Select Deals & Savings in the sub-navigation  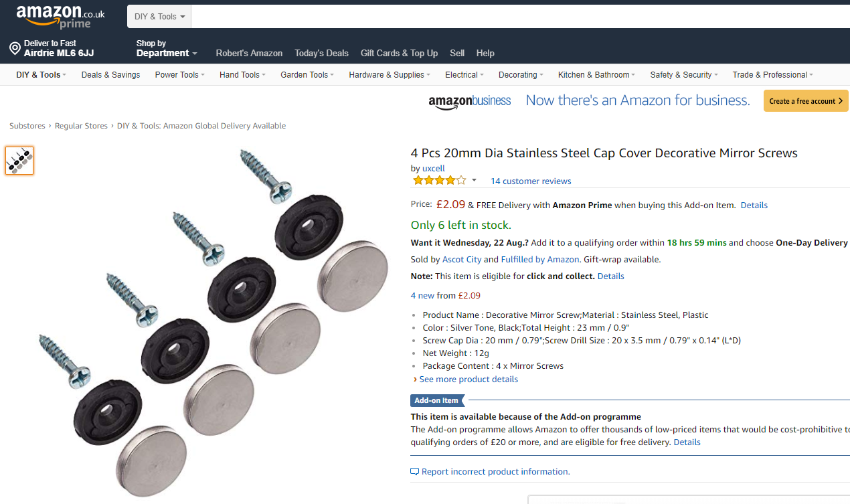110,75
